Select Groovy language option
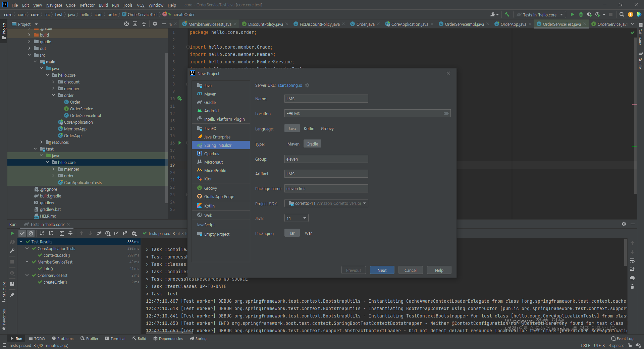The width and height of the screenshot is (644, 349). pyautogui.click(x=327, y=128)
